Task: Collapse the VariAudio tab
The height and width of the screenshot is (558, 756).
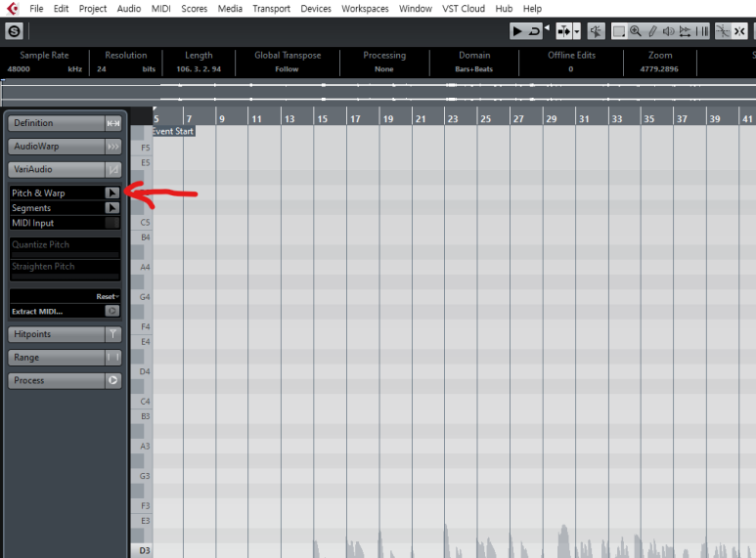Action: 57,169
